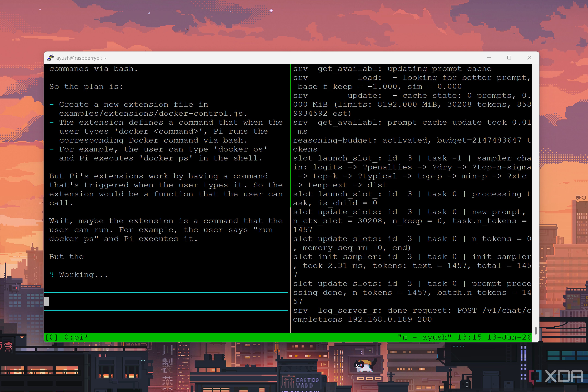This screenshot has width=588, height=392.
Task: Minimize the ayush@raspberrypi terminal window
Action: point(489,57)
